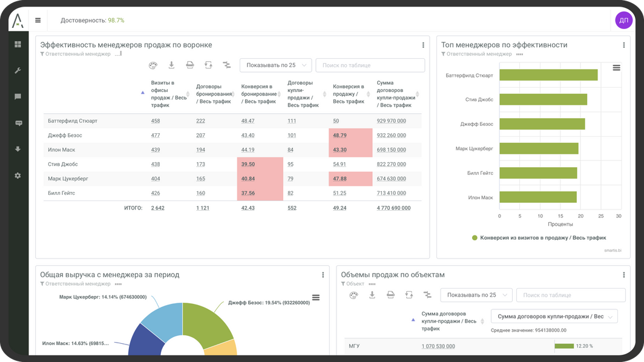Expand 'Показывать по 25' in sales volumes widget
Screen dimensions: 644x362
(476, 295)
